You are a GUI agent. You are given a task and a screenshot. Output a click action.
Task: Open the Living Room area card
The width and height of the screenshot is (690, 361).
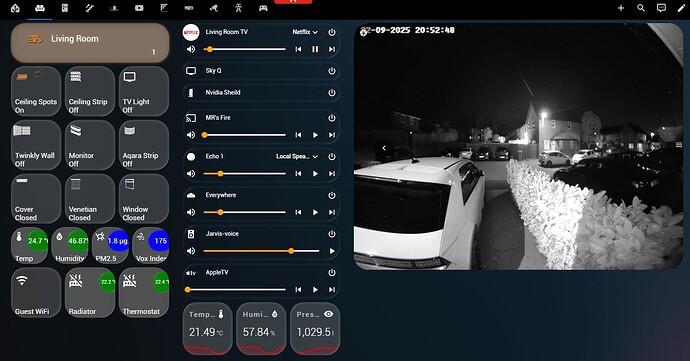click(x=90, y=43)
